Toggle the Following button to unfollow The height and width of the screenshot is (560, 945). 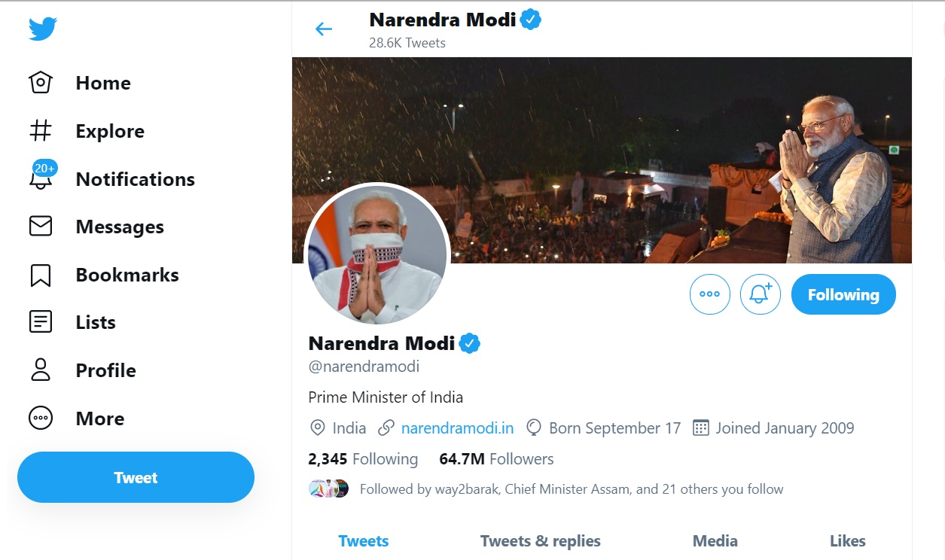(x=843, y=294)
